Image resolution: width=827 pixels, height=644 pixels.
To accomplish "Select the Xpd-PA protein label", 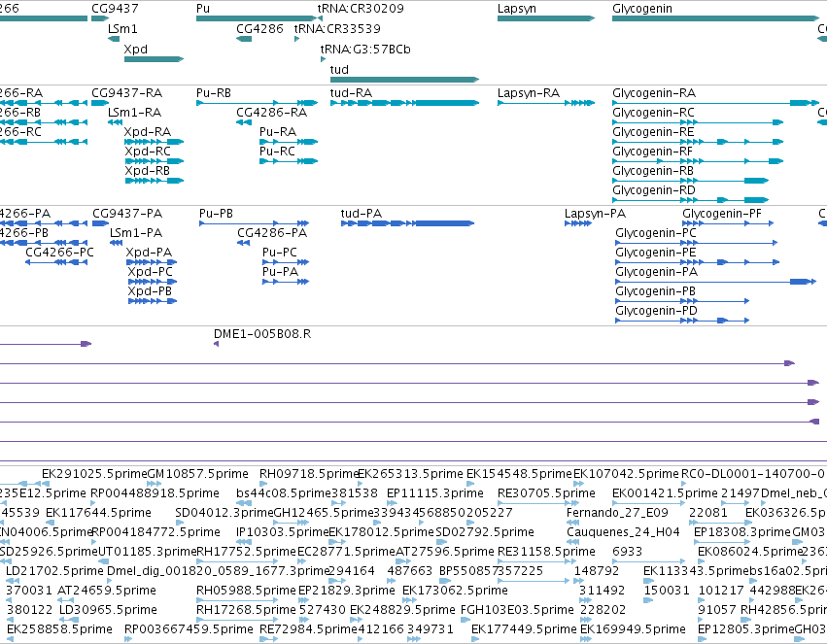I will pos(149,253).
